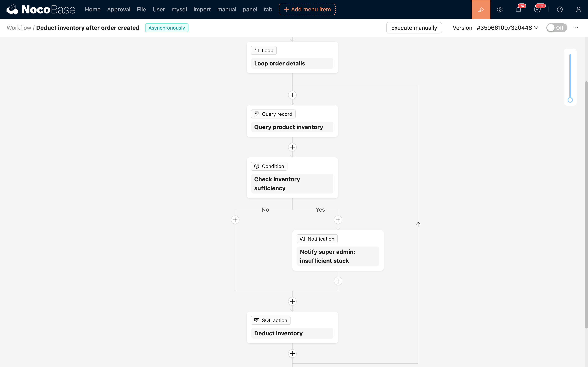Open the settings gear icon
The image size is (588, 367).
point(500,9)
